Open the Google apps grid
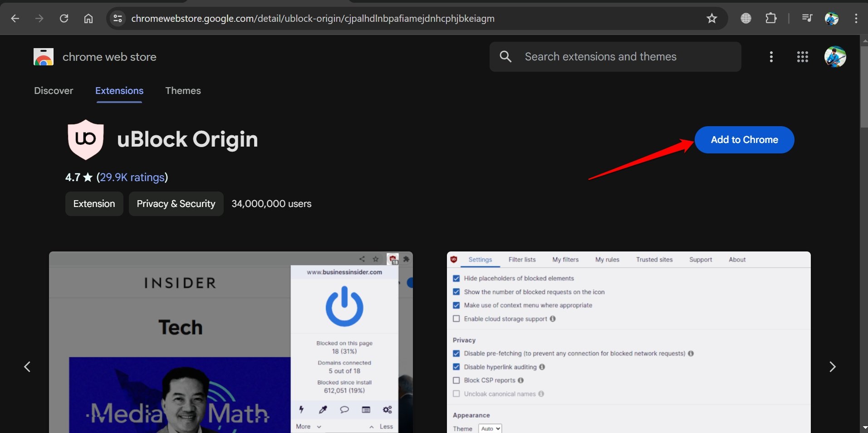Viewport: 868px width, 433px height. [x=803, y=57]
